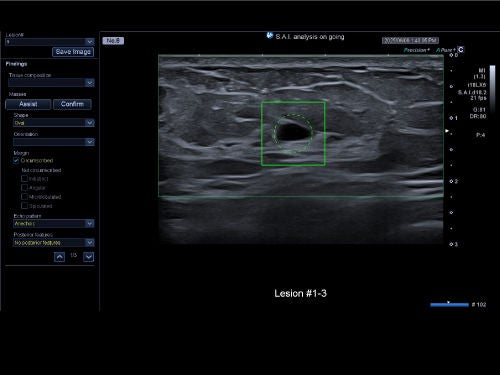The height and width of the screenshot is (375, 500).
Task: Click the 'Lesion #1-3' caption text
Action: pyautogui.click(x=300, y=294)
